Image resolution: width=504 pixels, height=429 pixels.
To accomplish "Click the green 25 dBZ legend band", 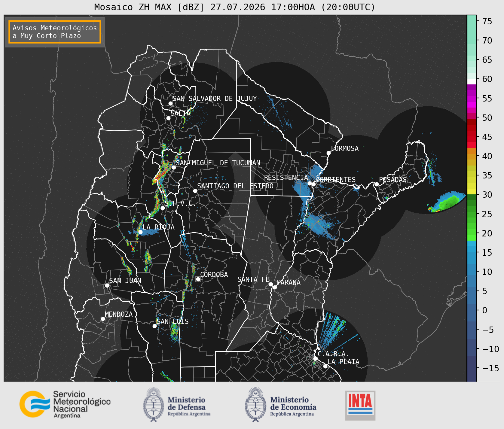I will (472, 214).
